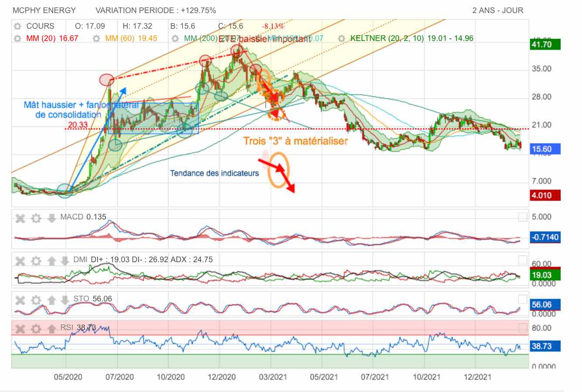Click the MACD 0.135 label
This screenshot has height=392, width=582.
coord(83,217)
